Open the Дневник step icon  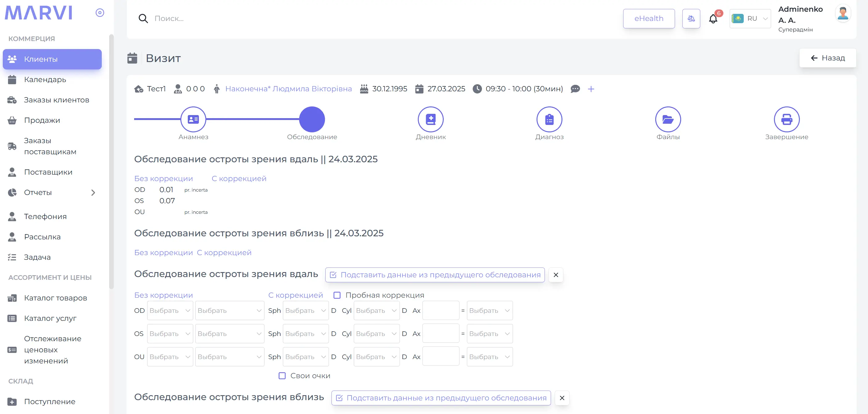[431, 119]
